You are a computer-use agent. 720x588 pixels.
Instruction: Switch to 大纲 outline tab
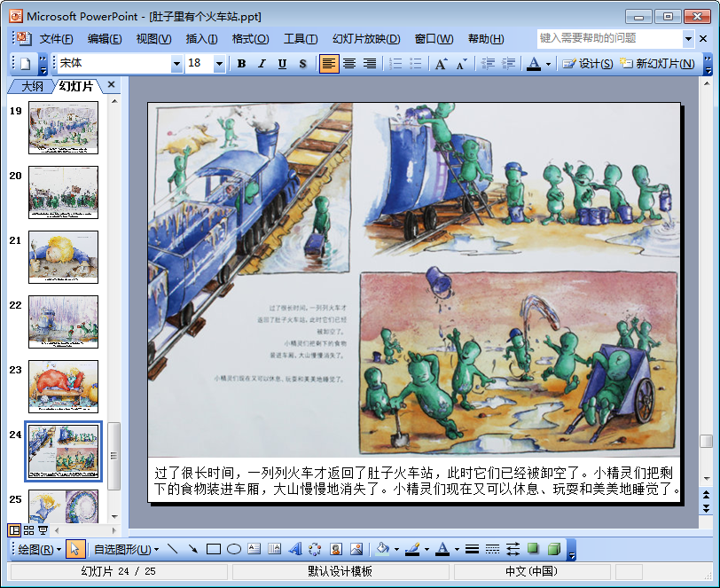click(32, 86)
